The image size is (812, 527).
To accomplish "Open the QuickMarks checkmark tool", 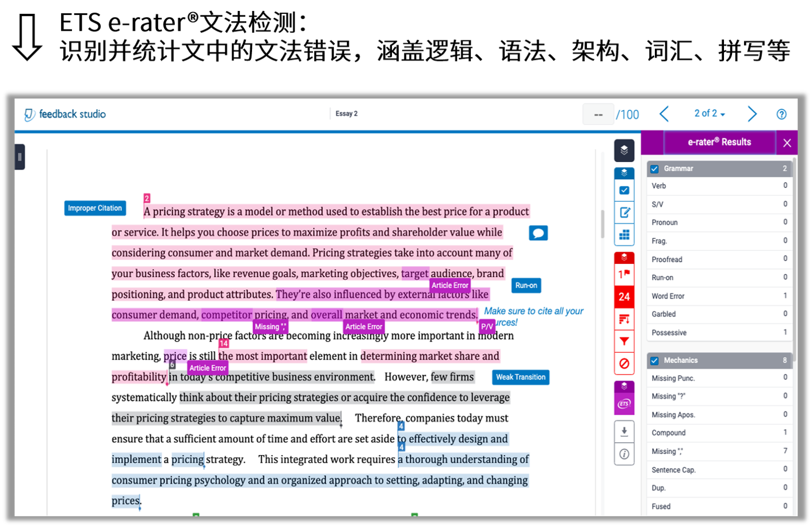I will pyautogui.click(x=624, y=190).
